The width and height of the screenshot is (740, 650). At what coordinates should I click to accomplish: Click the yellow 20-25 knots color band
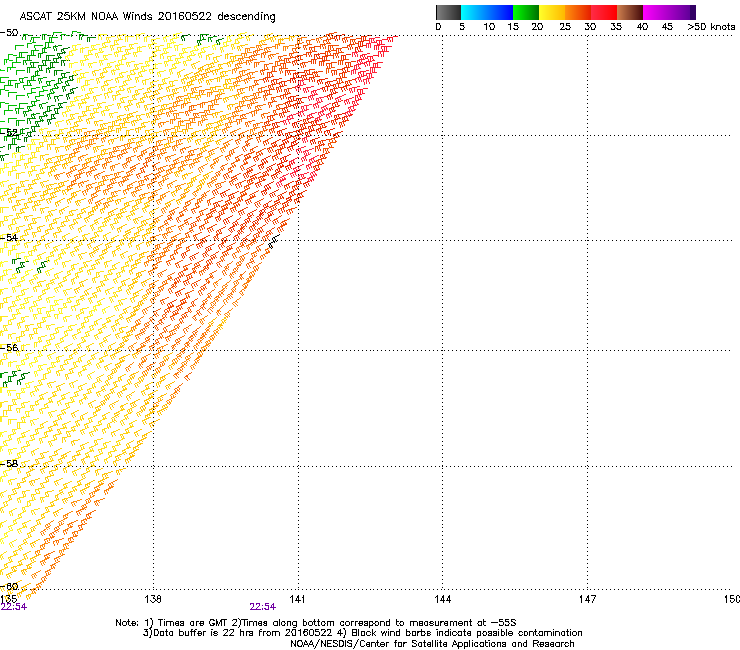552,12
